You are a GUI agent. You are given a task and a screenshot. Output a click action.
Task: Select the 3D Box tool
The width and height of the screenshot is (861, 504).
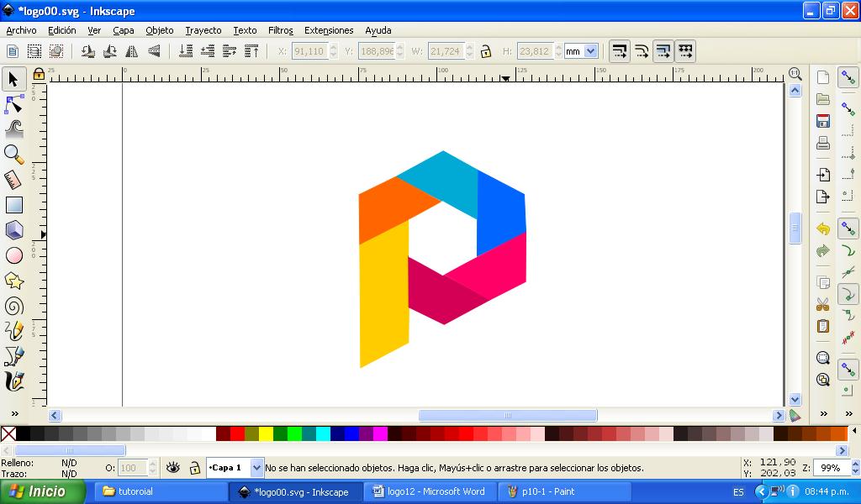coord(13,230)
